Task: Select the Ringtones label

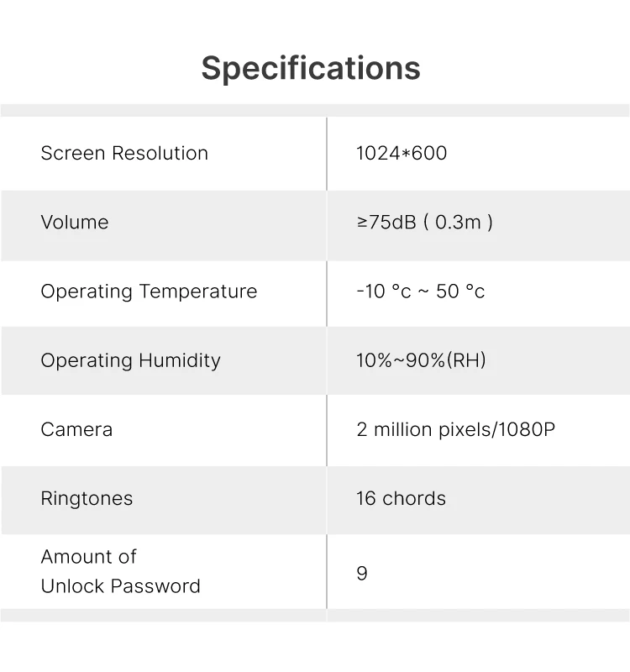Action: 87,498
